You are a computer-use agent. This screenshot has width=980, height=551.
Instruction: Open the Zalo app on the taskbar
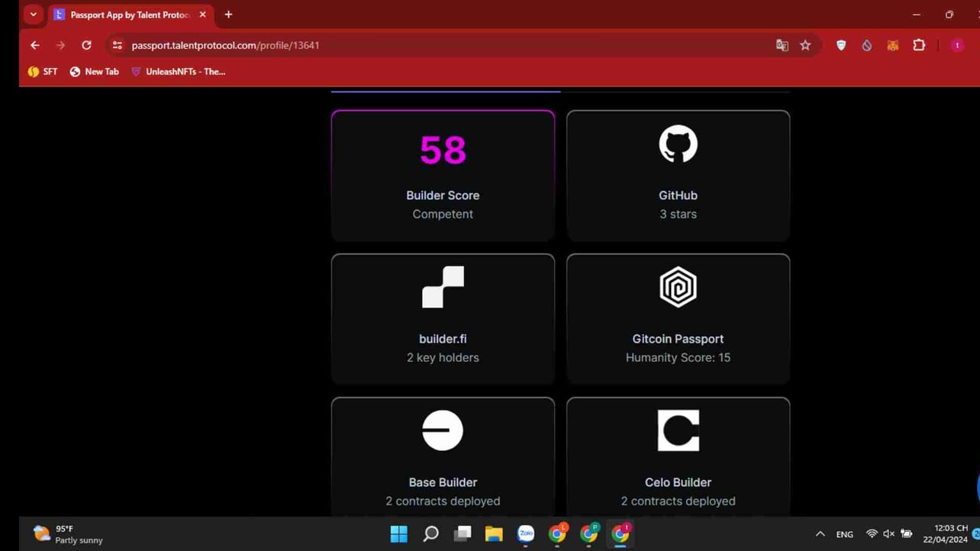pos(525,534)
